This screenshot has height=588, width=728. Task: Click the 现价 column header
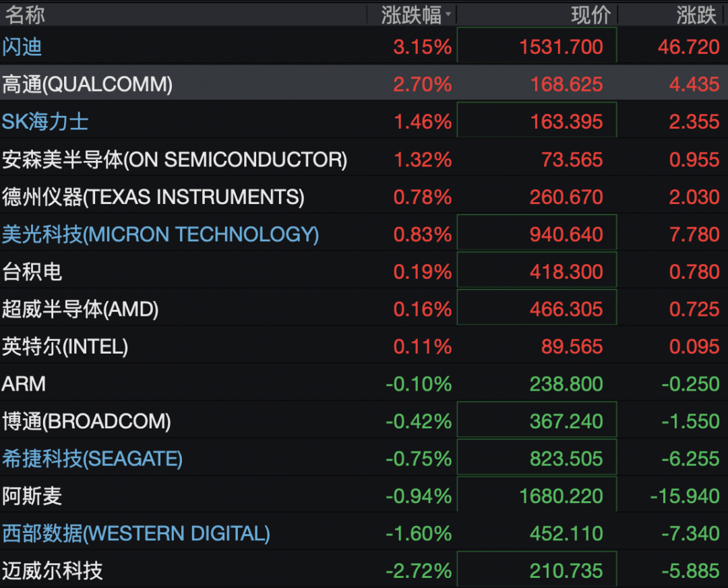(590, 15)
